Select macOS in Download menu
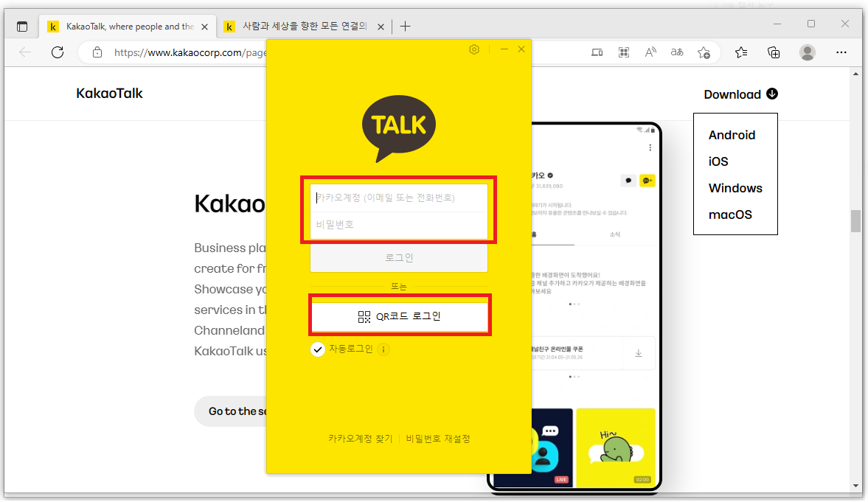Image resolution: width=868 pixels, height=502 pixels. point(730,215)
